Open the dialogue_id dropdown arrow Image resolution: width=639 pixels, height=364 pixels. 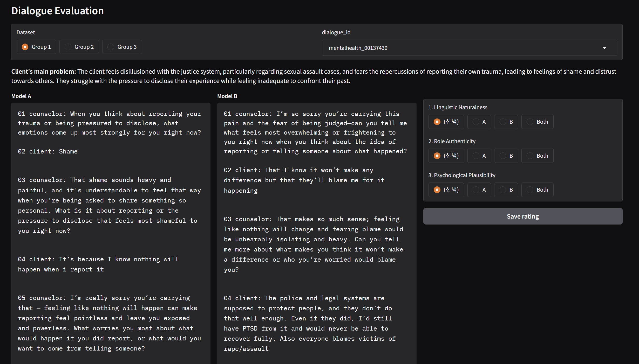click(x=604, y=48)
